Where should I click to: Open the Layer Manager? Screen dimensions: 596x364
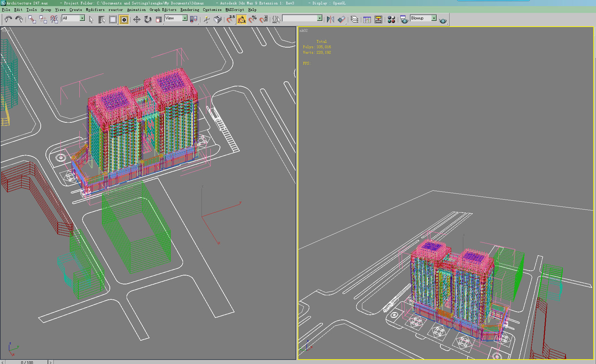(354, 19)
